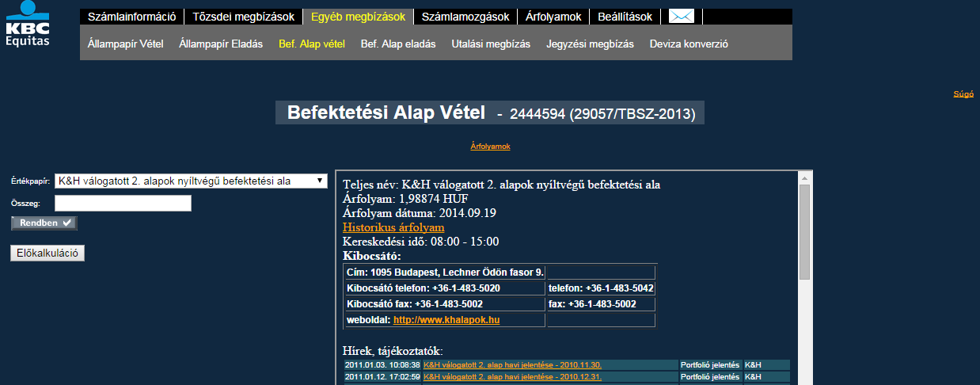Confirm with the Rendben button
The height and width of the screenshot is (385, 980).
[44, 223]
